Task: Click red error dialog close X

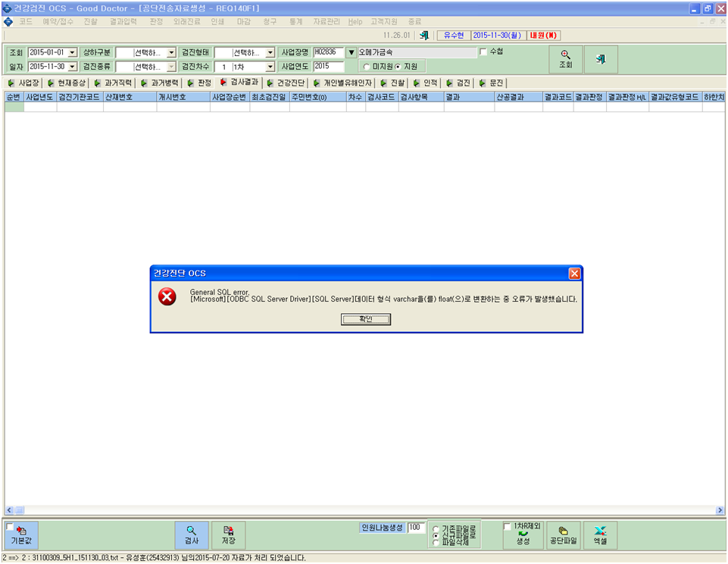Action: [x=574, y=273]
